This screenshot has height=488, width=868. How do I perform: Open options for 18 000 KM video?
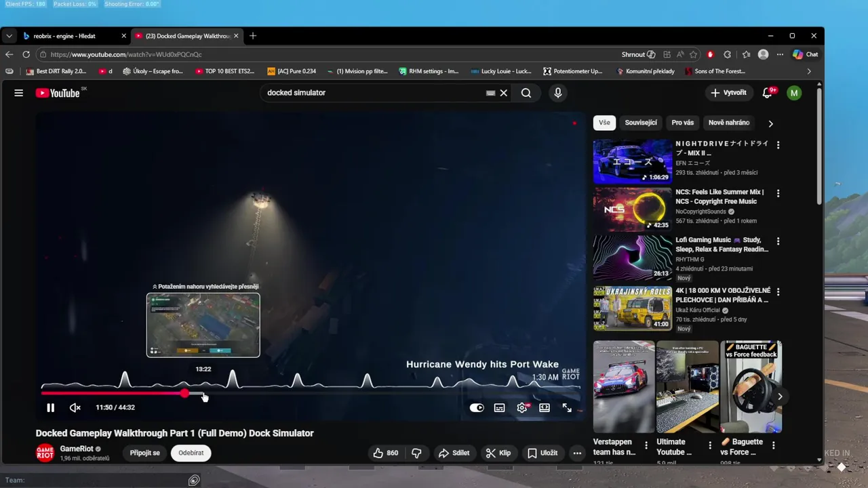click(778, 291)
